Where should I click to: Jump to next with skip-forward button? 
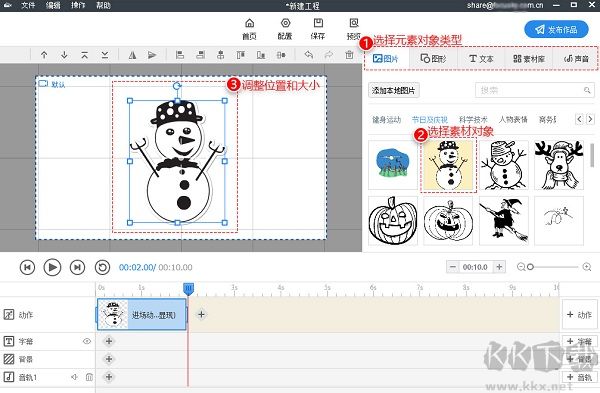point(77,267)
